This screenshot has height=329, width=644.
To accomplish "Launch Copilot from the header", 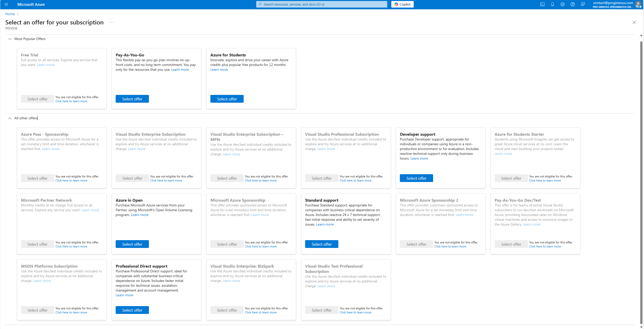I will pos(402,4).
